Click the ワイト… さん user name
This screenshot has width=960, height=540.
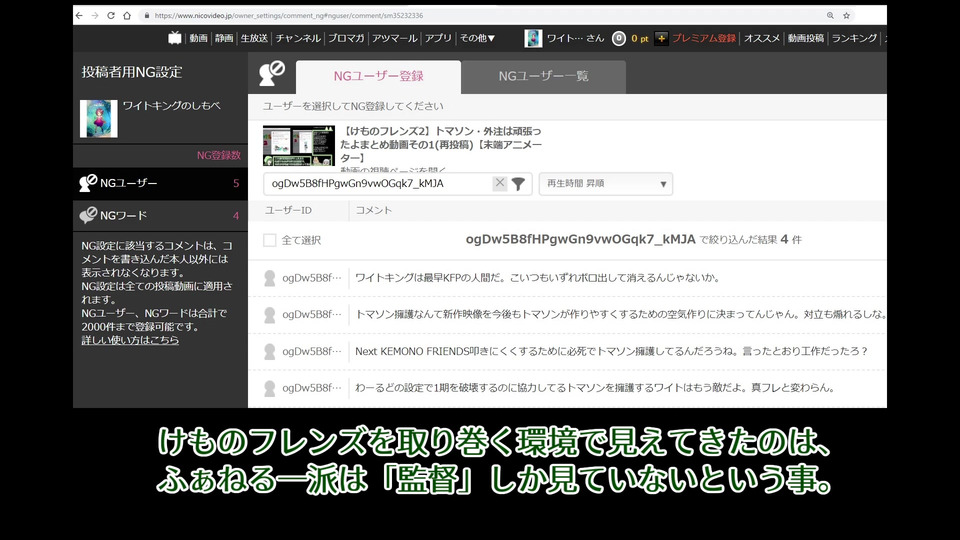[575, 38]
